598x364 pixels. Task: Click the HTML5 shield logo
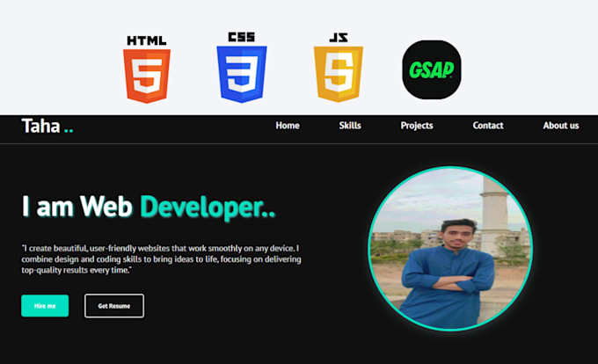coord(147,69)
